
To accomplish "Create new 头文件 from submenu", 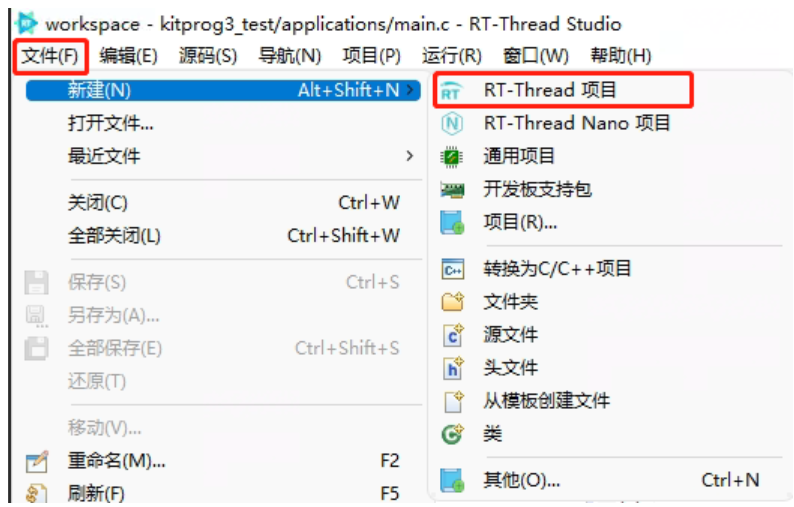I will click(510, 368).
